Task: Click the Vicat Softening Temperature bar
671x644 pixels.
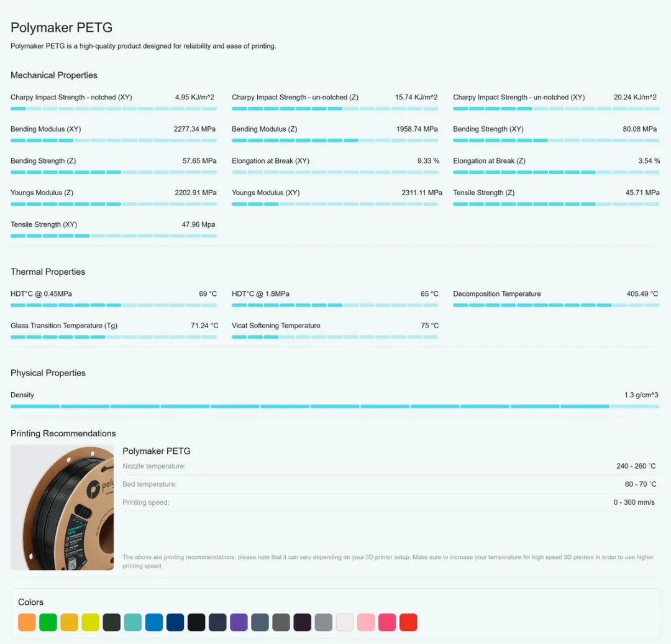Action: tap(335, 337)
